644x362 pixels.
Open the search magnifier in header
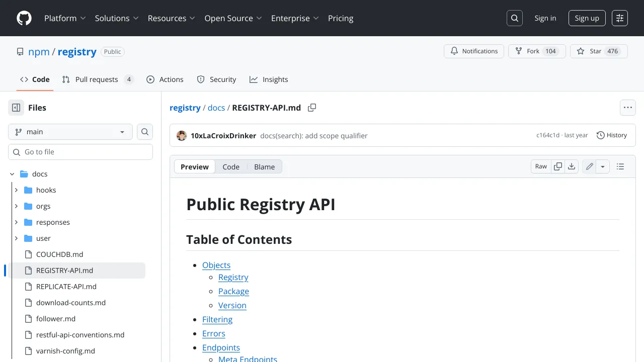click(x=515, y=18)
